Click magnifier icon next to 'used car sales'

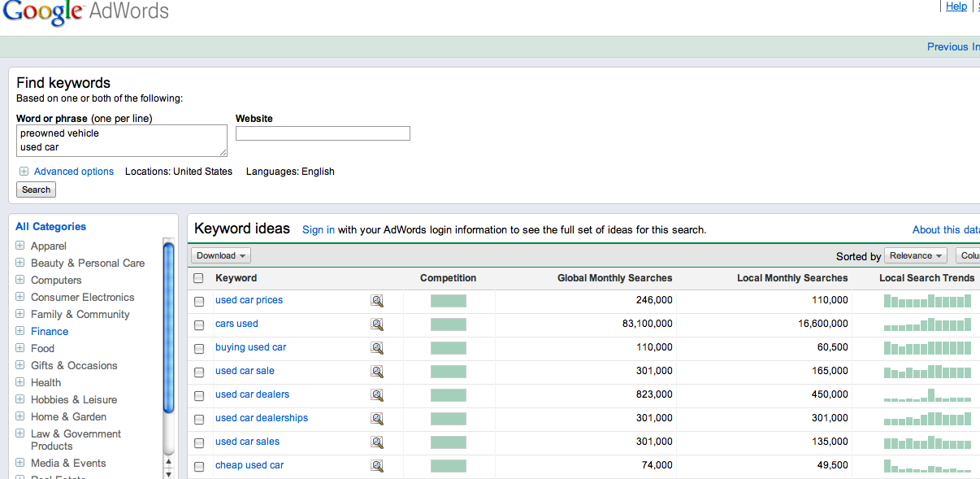pyautogui.click(x=377, y=442)
